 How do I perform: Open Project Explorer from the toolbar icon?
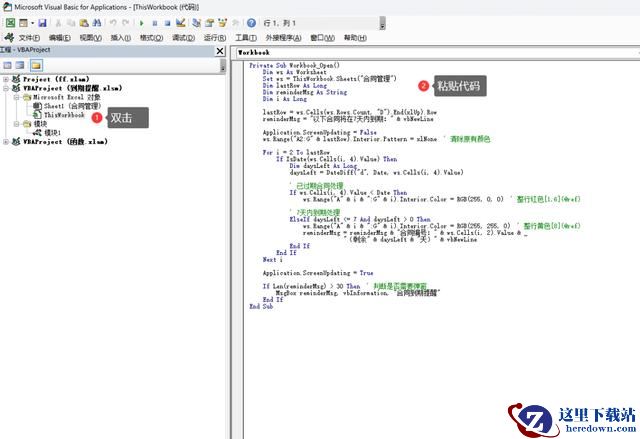coord(196,23)
